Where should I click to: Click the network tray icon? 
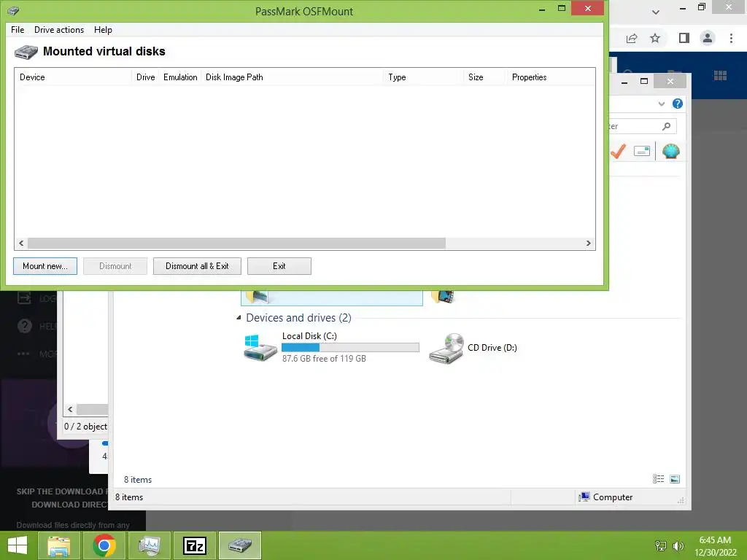(x=660, y=545)
